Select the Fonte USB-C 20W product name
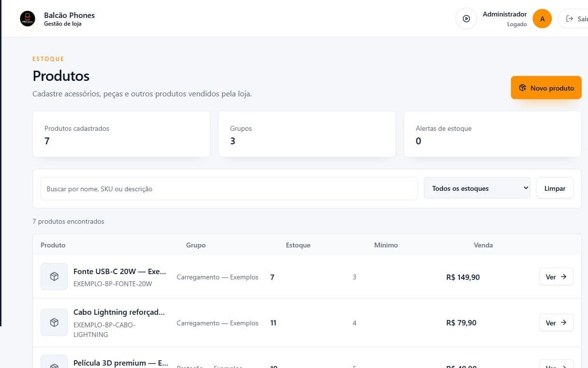Image resolution: width=588 pixels, height=368 pixels. (x=119, y=272)
